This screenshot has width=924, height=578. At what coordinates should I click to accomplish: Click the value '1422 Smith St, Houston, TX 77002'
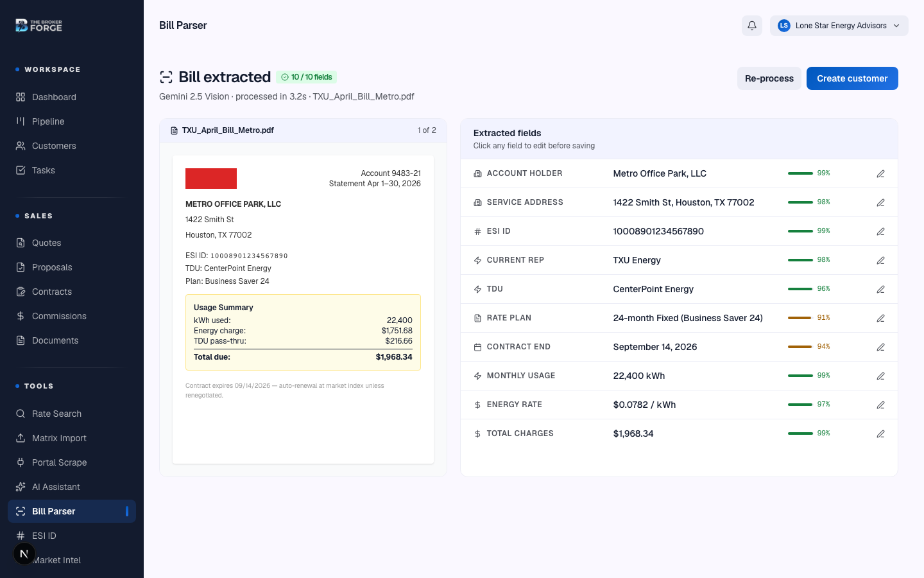[x=683, y=202]
